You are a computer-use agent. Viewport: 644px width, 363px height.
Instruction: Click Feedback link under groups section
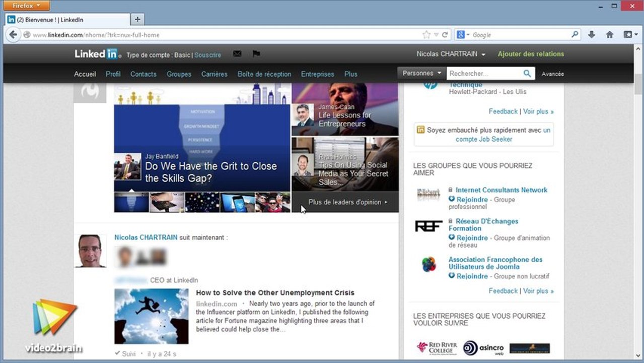pyautogui.click(x=503, y=291)
